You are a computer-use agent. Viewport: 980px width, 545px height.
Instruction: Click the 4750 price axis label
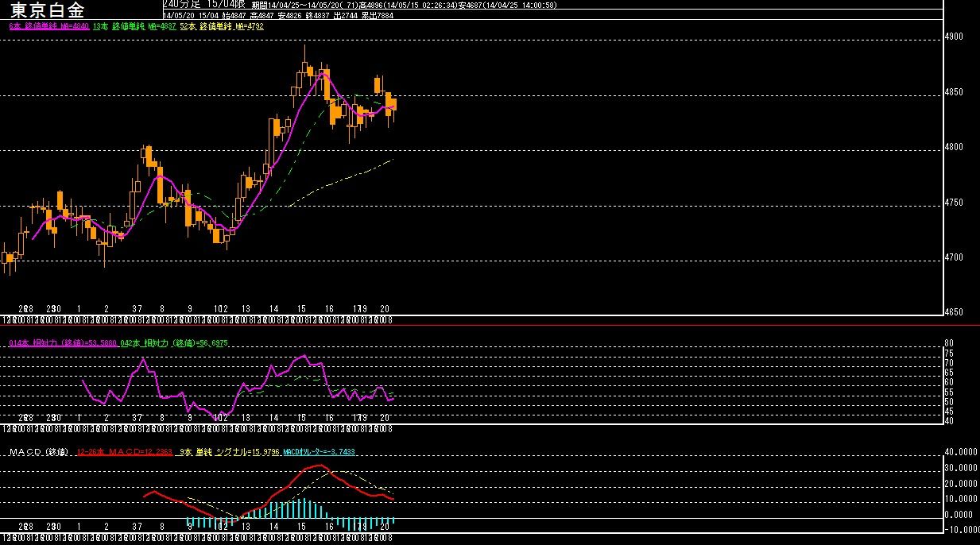pos(954,203)
